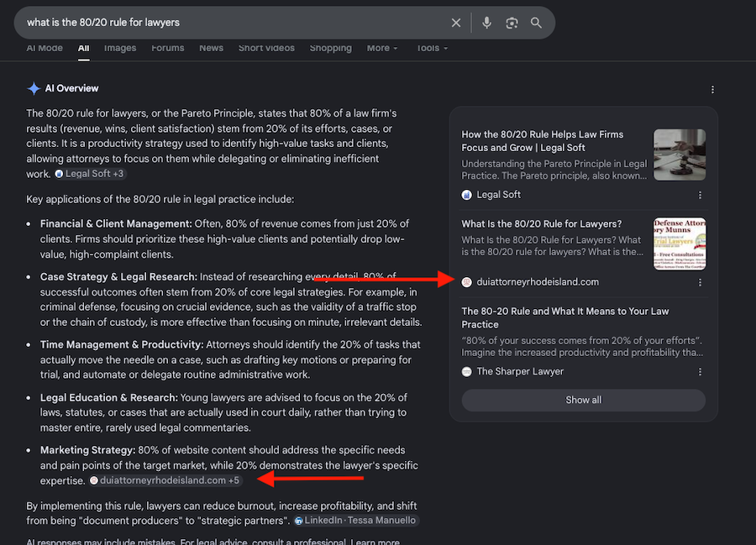The width and height of the screenshot is (756, 545).
Task: Click 'duiattorneyrhodeisland.com' source name in card
Action: pyautogui.click(x=538, y=282)
